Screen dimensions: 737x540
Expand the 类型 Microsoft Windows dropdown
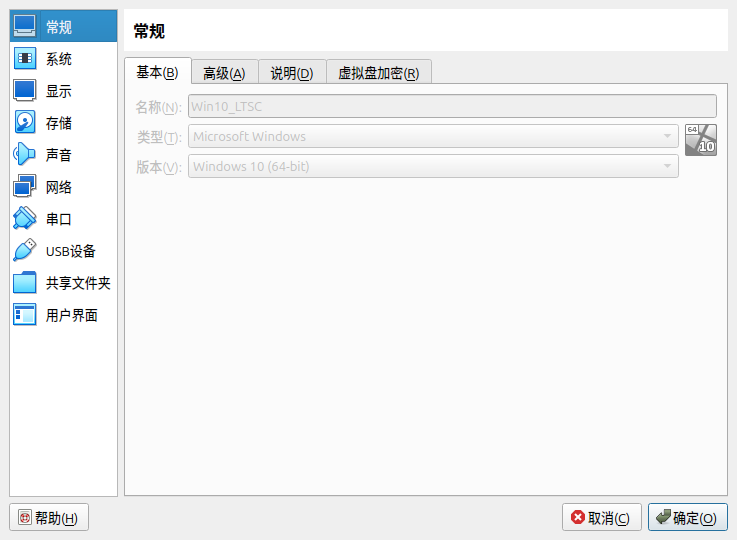point(433,136)
